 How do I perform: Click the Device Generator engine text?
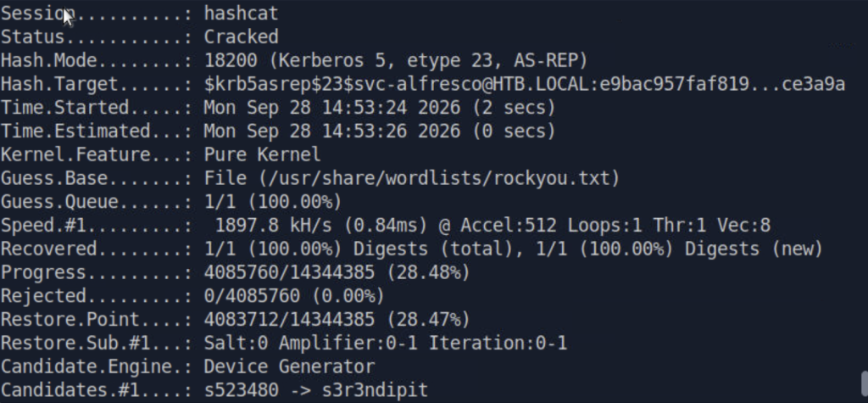289,367
